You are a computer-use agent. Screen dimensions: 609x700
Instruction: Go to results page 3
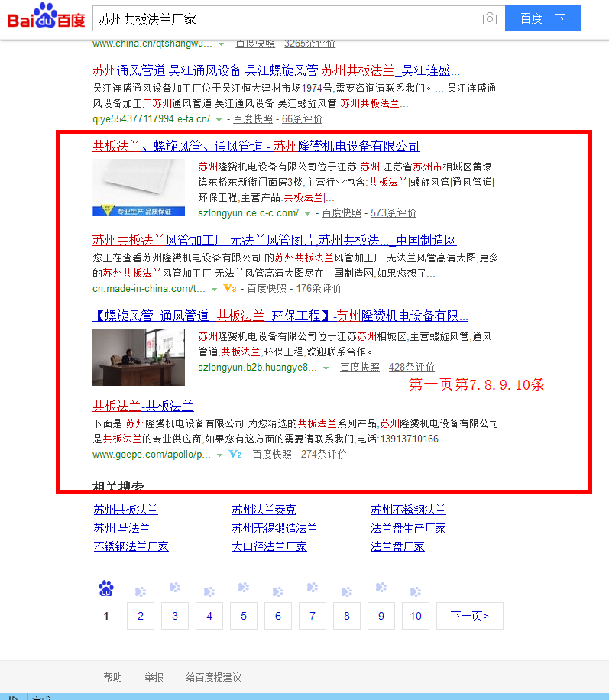pos(175,616)
